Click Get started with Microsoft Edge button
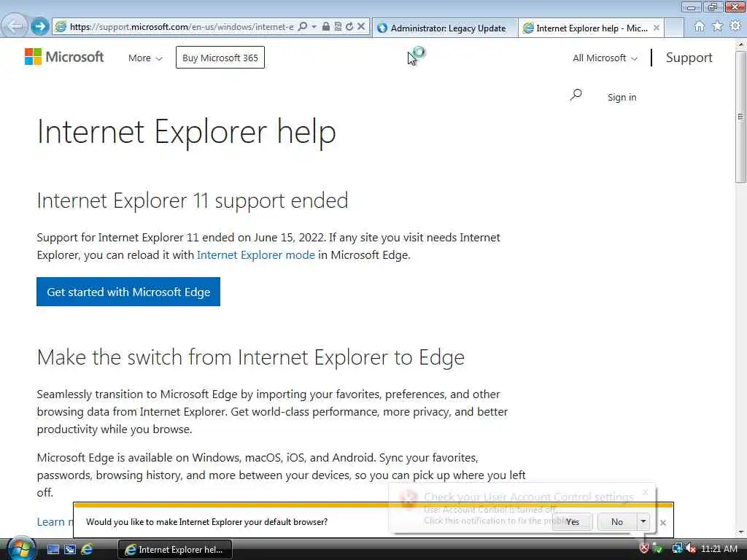Image resolution: width=747 pixels, height=560 pixels. pyautogui.click(x=128, y=292)
